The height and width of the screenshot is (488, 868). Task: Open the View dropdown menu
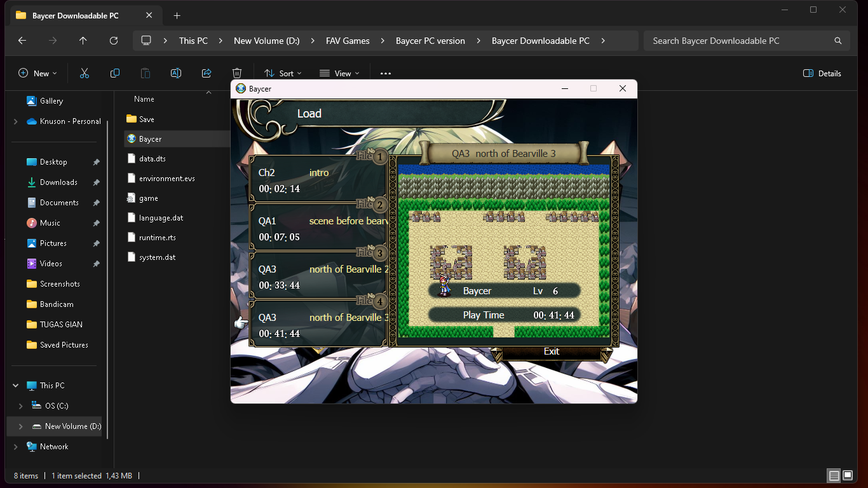[339, 73]
